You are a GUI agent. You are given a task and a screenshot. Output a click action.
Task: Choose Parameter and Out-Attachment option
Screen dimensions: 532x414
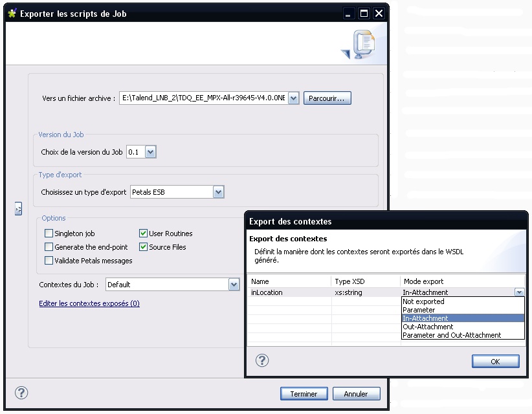point(452,335)
